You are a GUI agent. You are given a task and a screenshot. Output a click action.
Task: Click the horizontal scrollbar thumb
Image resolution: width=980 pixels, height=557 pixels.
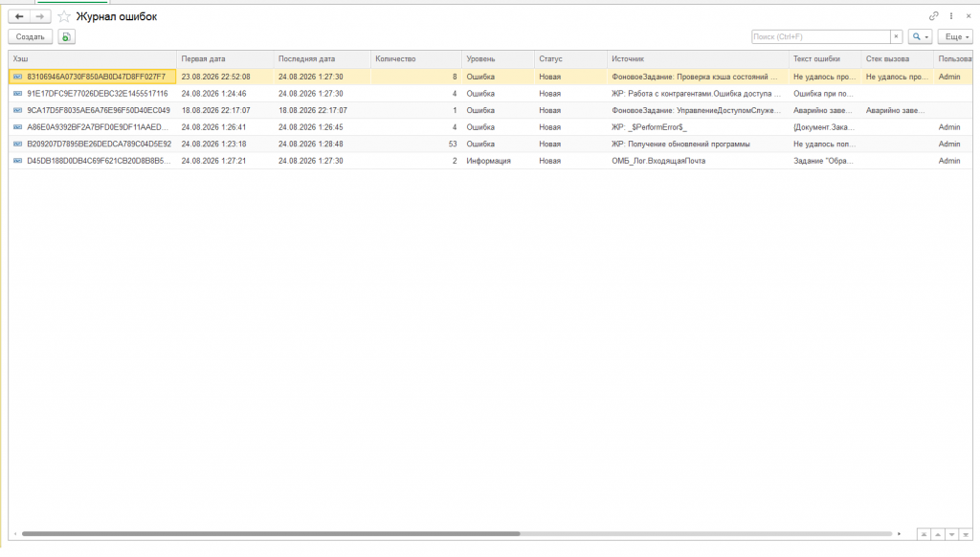271,534
